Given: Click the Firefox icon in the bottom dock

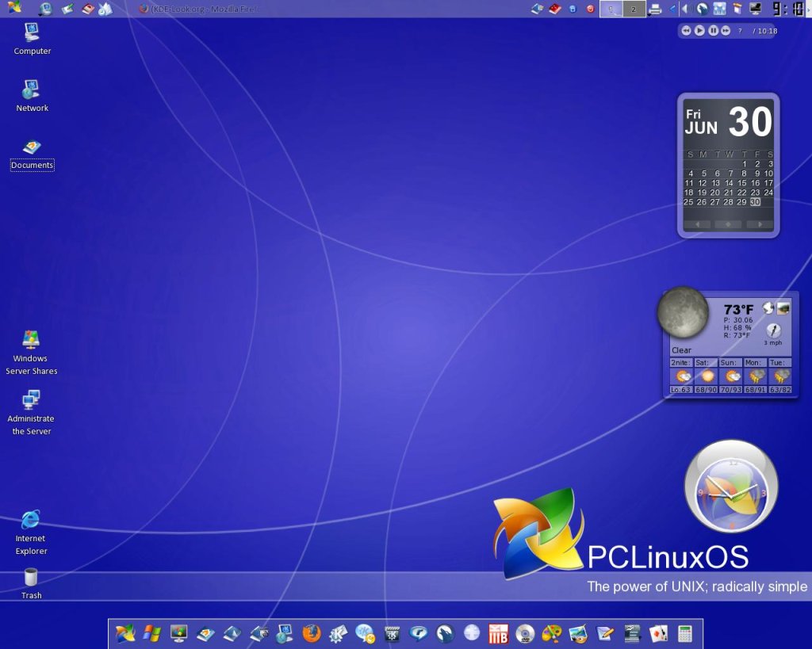Looking at the screenshot, I should (x=311, y=633).
